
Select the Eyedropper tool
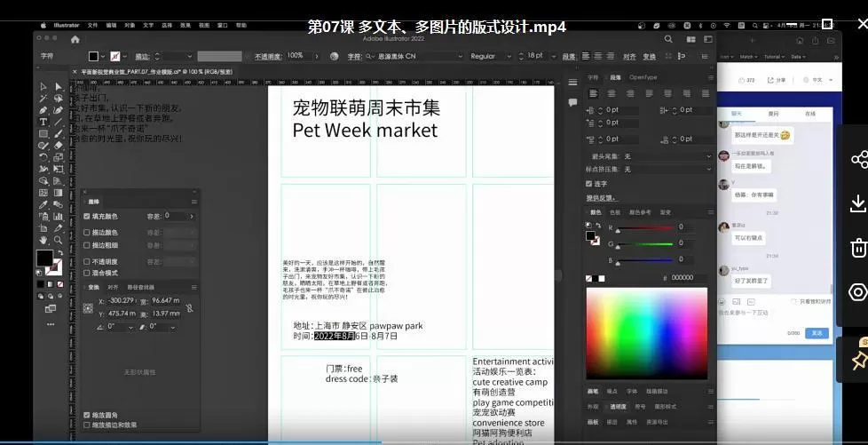(43, 204)
